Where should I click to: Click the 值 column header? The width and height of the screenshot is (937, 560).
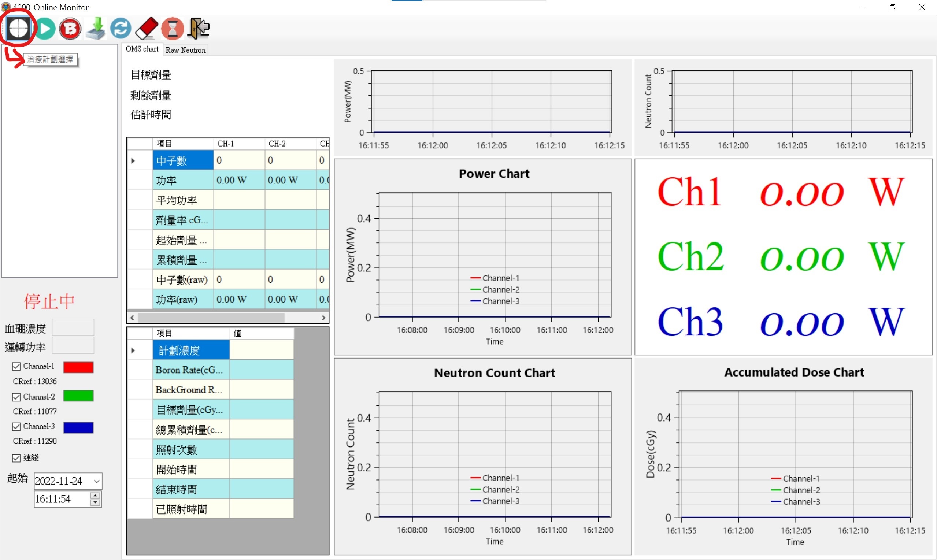262,333
